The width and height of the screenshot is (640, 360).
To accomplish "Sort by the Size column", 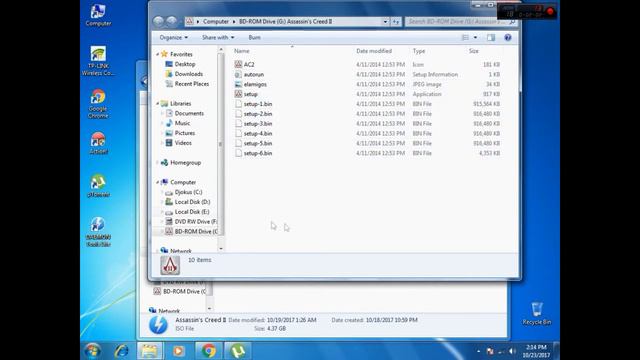I will click(473, 51).
